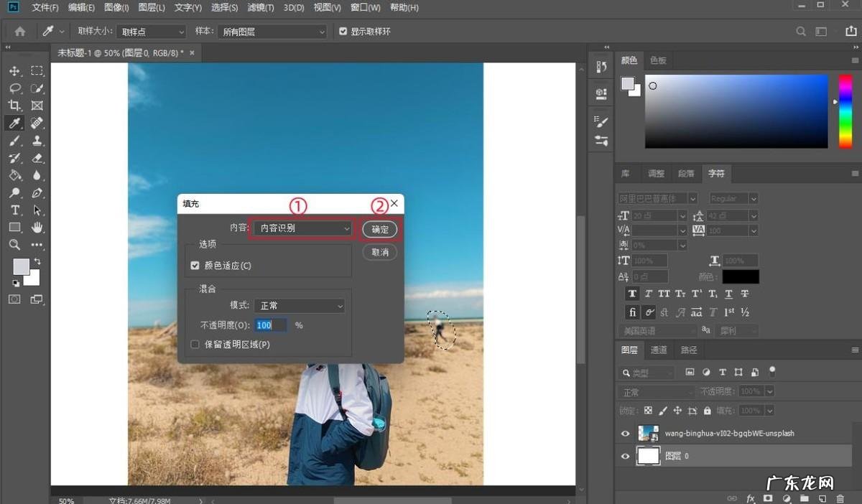Screen dimensions: 862x504
Task: Select the Lasso tool
Action: tap(14, 88)
